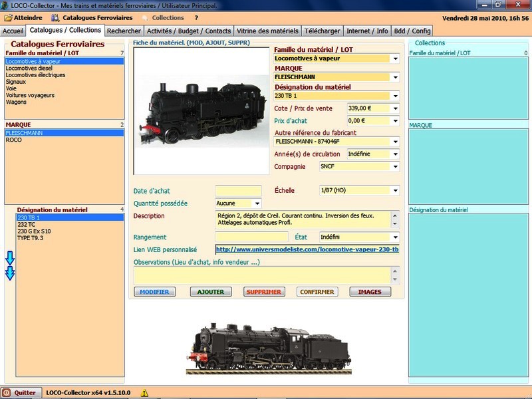Click the tank locomotive photo thumbnail
The image size is (532, 399).
(201, 111)
